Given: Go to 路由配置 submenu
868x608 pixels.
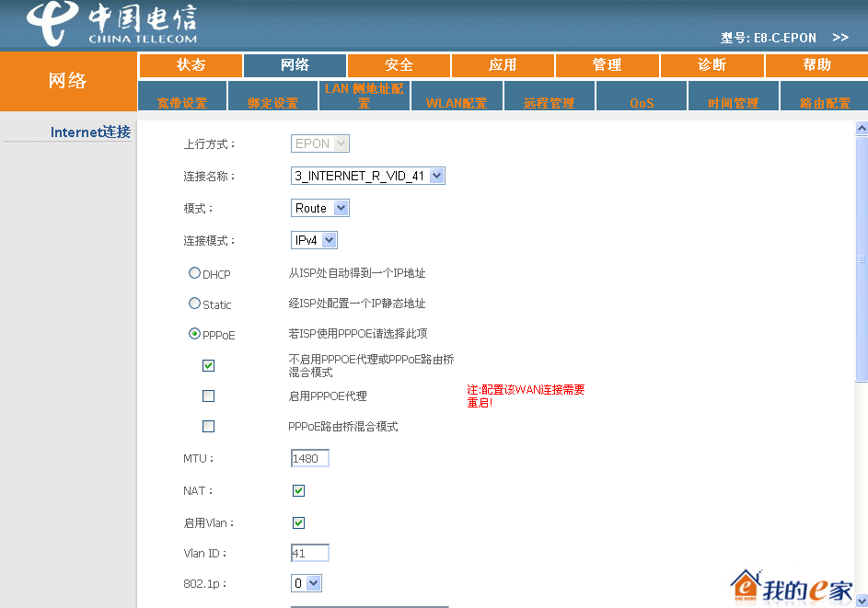Looking at the screenshot, I should pyautogui.click(x=825, y=97).
